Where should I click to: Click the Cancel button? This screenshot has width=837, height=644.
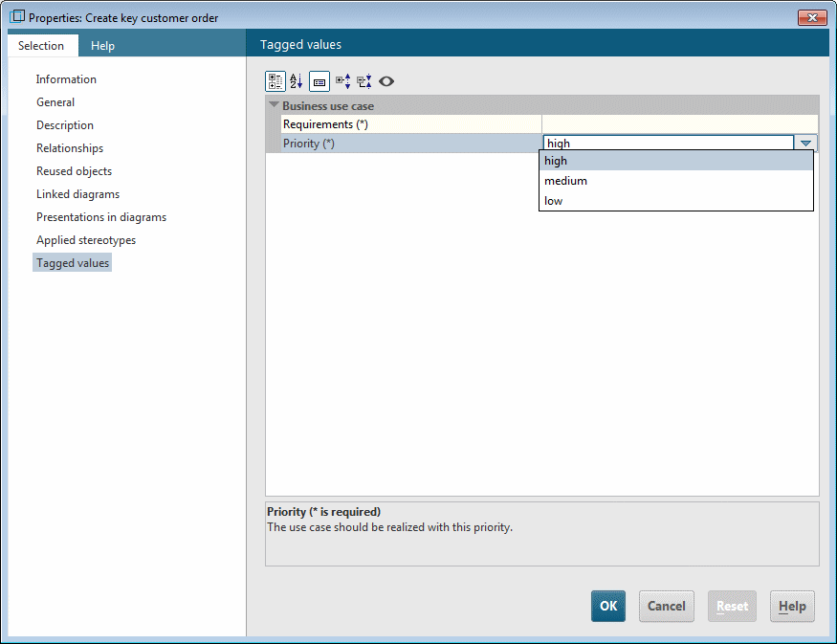click(x=666, y=606)
